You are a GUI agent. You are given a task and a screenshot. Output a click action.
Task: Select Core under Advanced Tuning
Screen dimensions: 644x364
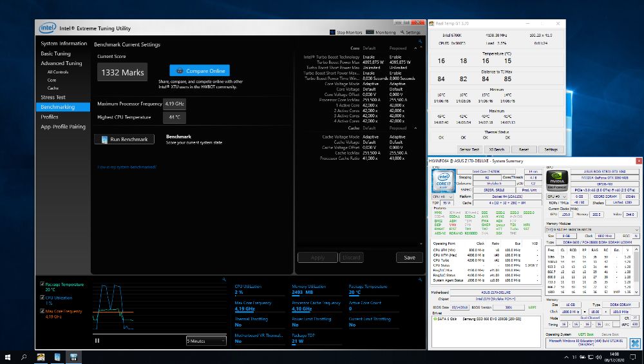(52, 80)
